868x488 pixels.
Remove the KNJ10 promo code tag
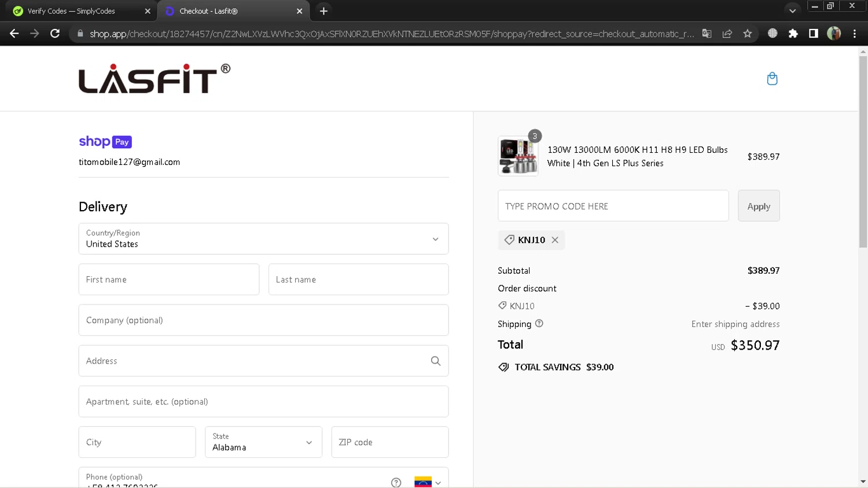click(x=555, y=240)
